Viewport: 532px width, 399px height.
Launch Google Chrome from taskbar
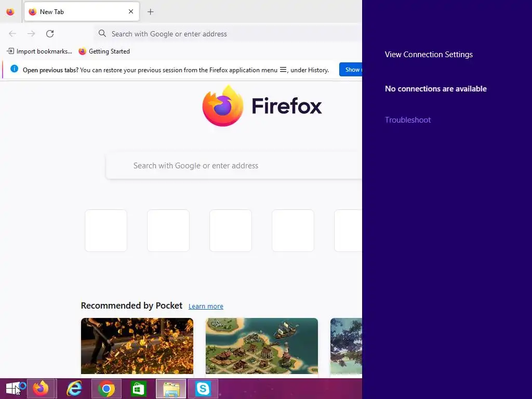point(107,389)
